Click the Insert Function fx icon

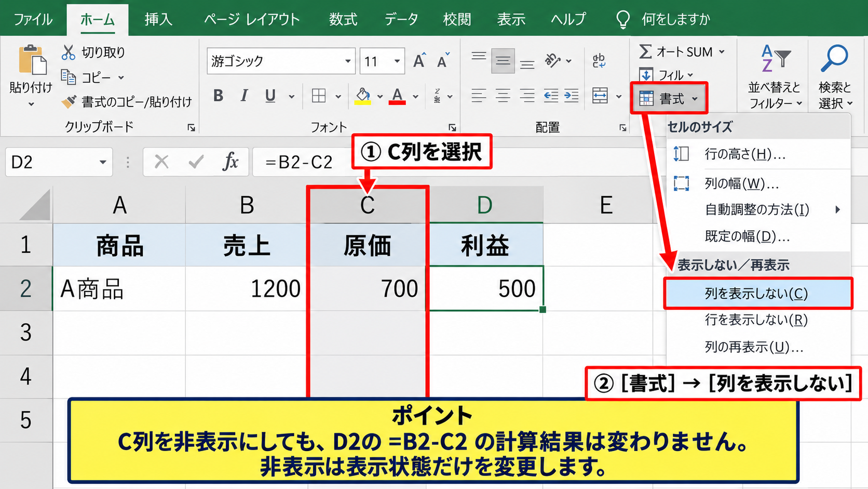(230, 162)
